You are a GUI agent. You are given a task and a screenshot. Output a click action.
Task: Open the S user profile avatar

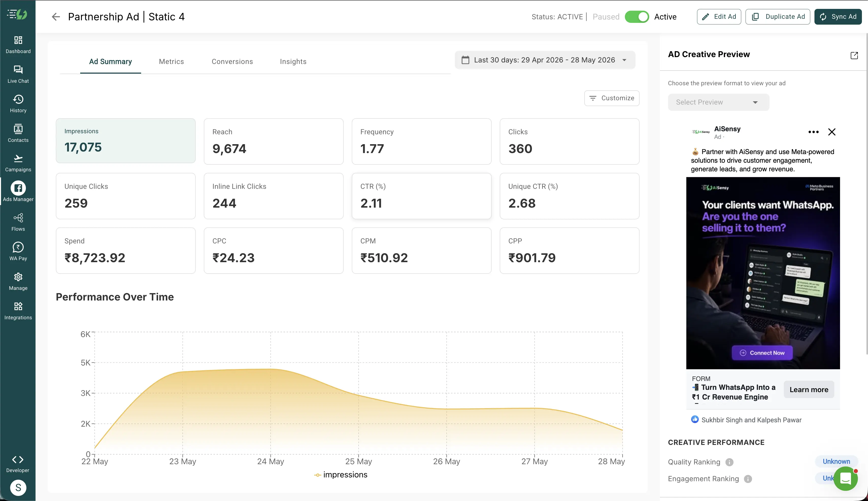pos(18,487)
